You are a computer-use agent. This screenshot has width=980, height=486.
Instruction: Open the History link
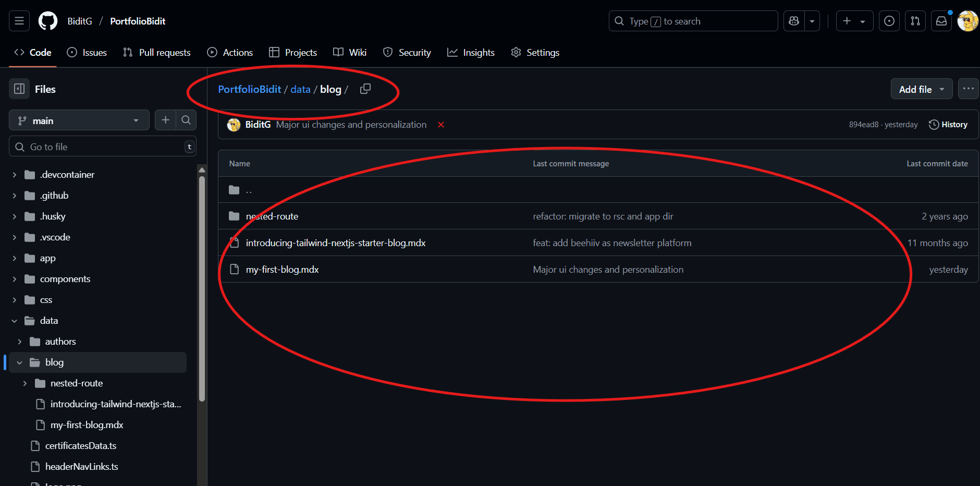pyautogui.click(x=948, y=125)
